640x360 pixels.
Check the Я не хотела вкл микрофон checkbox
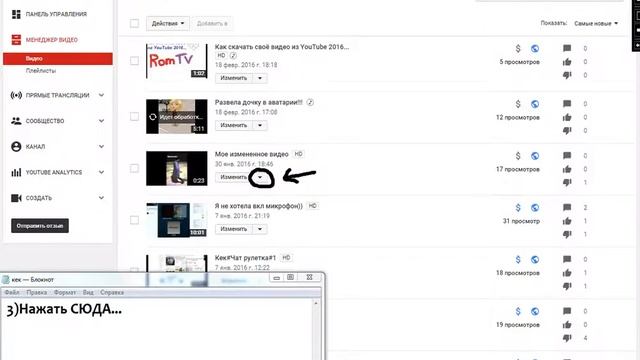coord(134,220)
